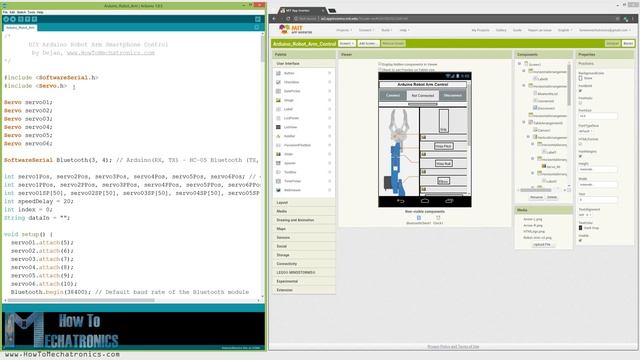
Task: Toggle the HTMLFormat property checkbox
Action: (x=580, y=144)
